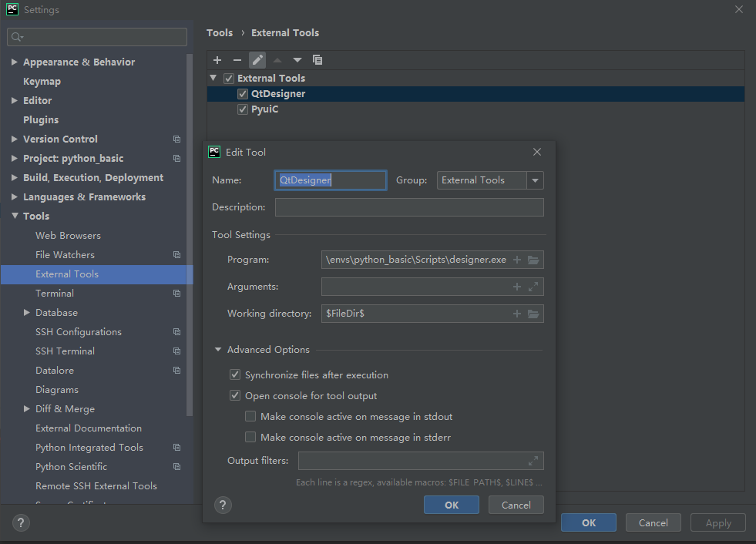Browse for the Program executable

click(535, 260)
